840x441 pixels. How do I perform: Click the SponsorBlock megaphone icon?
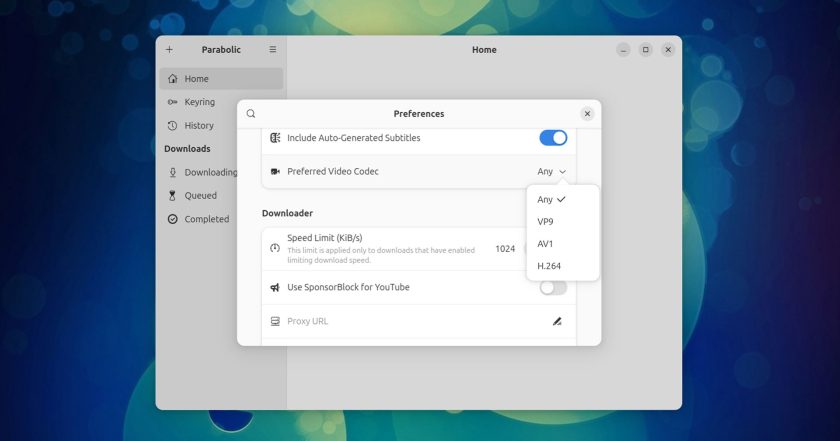pyautogui.click(x=275, y=287)
